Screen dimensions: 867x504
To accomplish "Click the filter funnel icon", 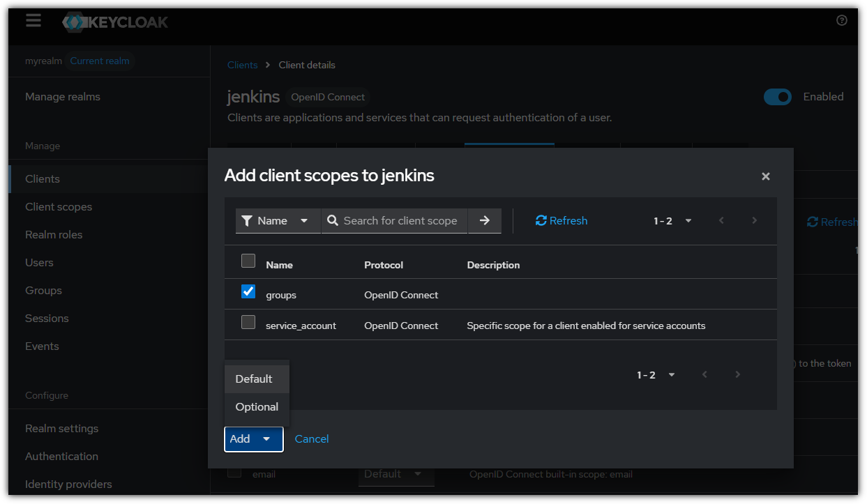I will click(246, 221).
